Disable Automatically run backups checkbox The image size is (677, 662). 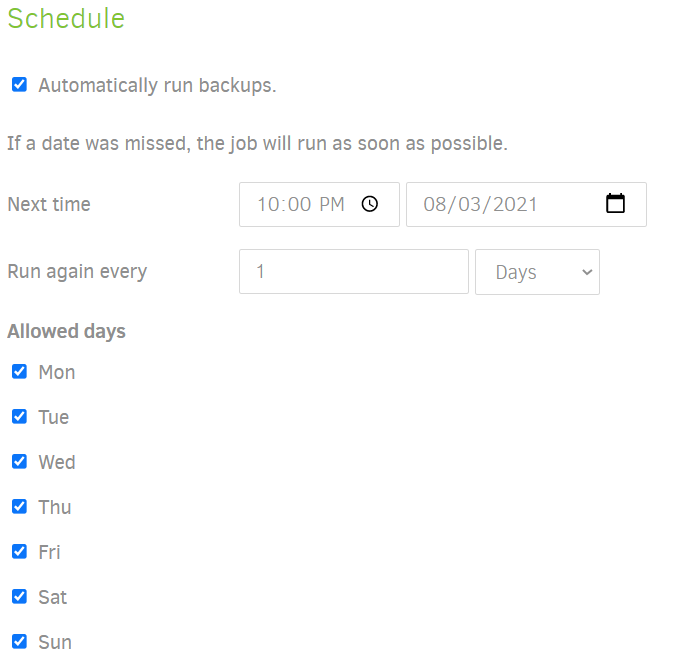pos(19,85)
